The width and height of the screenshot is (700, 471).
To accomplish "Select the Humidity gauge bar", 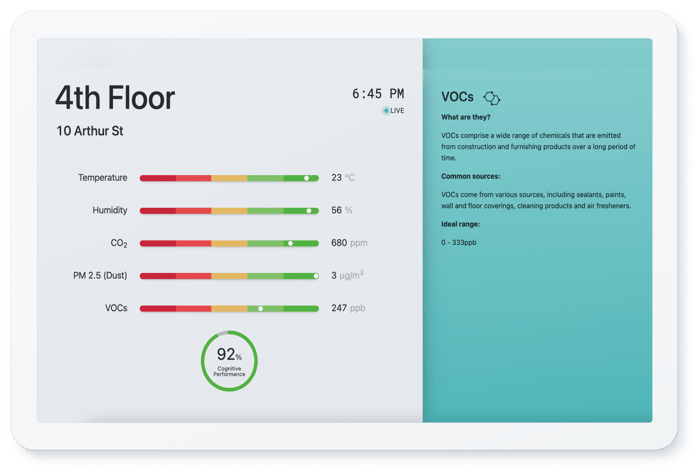I will (229, 211).
